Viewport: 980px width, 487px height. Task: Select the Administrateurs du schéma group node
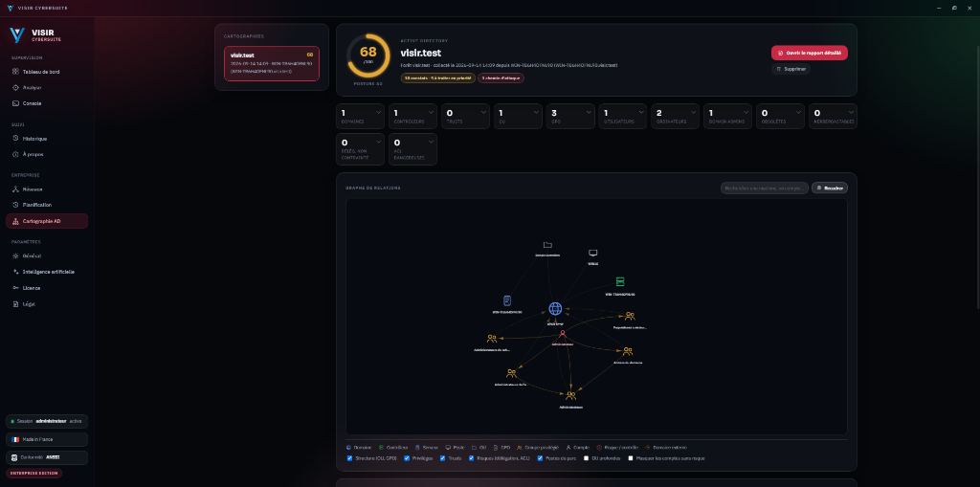pos(492,338)
